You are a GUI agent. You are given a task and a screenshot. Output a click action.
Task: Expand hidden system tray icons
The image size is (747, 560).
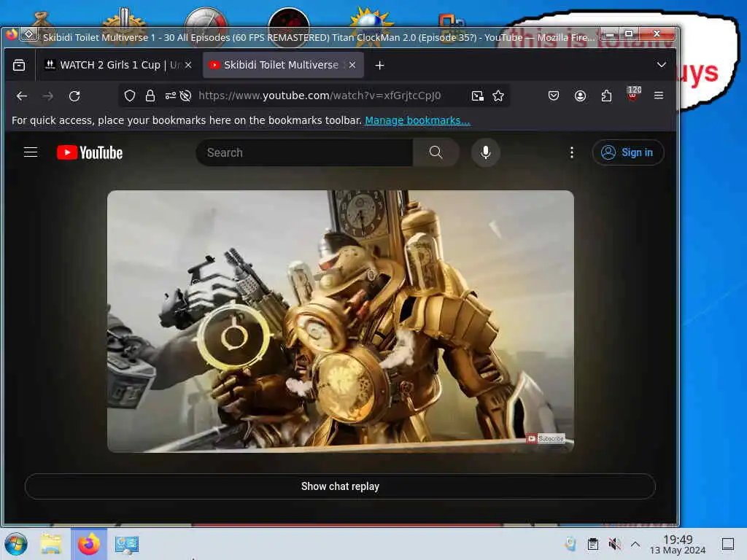pos(635,544)
